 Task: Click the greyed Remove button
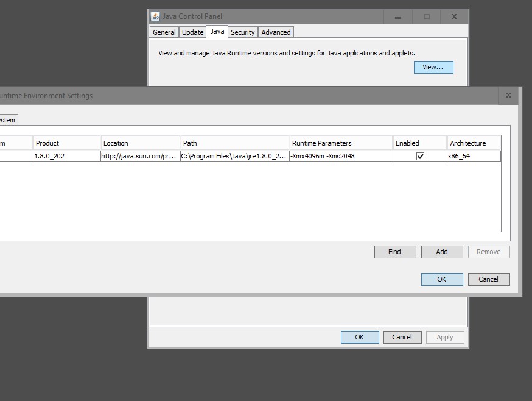pyautogui.click(x=489, y=252)
